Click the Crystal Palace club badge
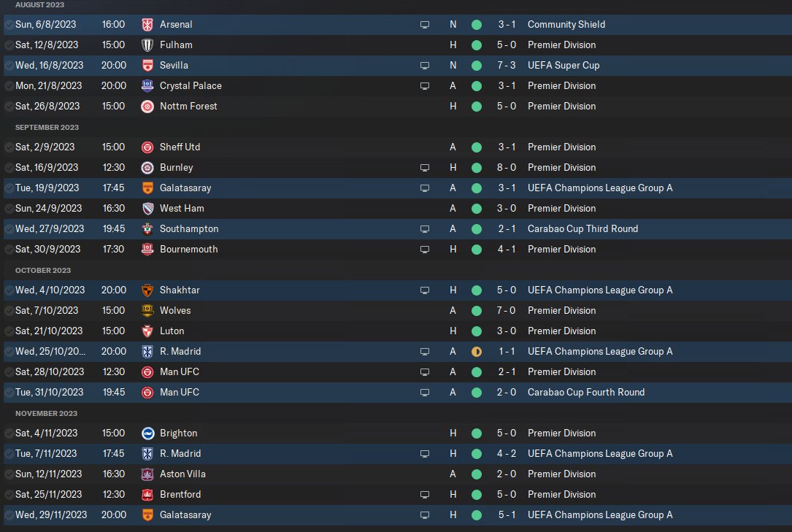Viewport: 792px width, 532px height. (x=147, y=85)
